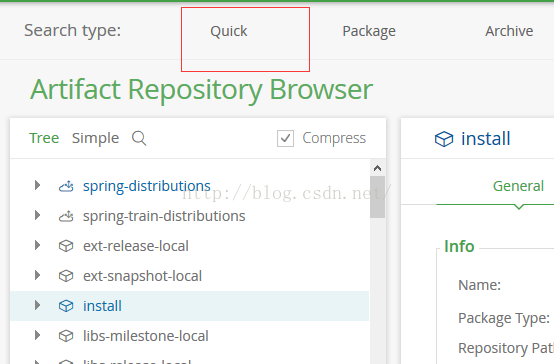This screenshot has height=364, width=554.
Task: Select the Archive search type
Action: [509, 31]
